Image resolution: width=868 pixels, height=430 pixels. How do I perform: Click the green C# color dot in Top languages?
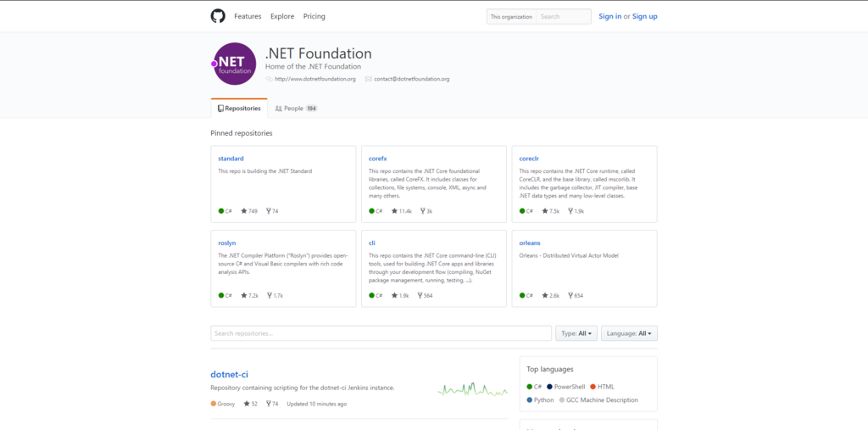click(530, 387)
